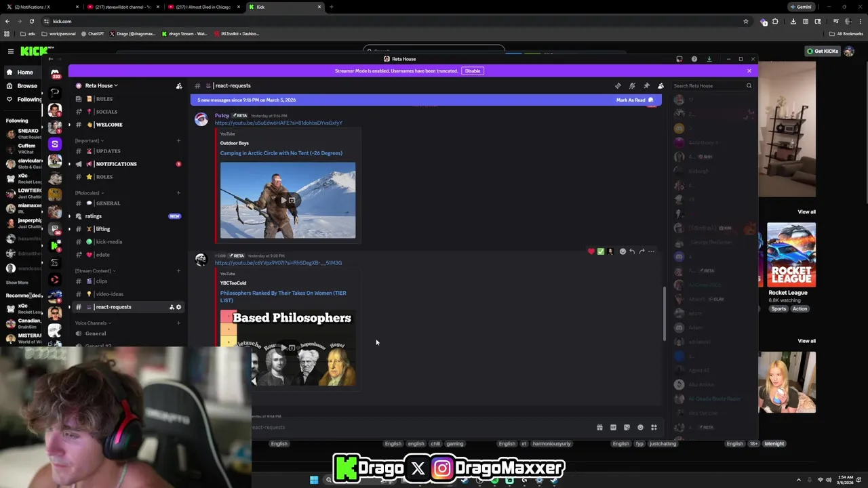Open emoji picker in message bar
Screen dimensions: 868x488
[x=640, y=428]
